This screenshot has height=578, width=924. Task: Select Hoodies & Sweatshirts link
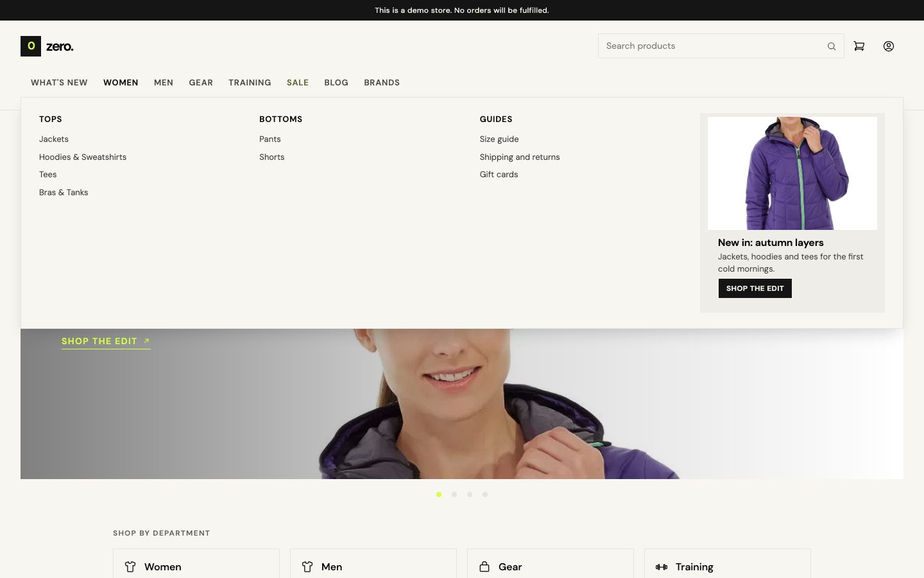pyautogui.click(x=83, y=157)
